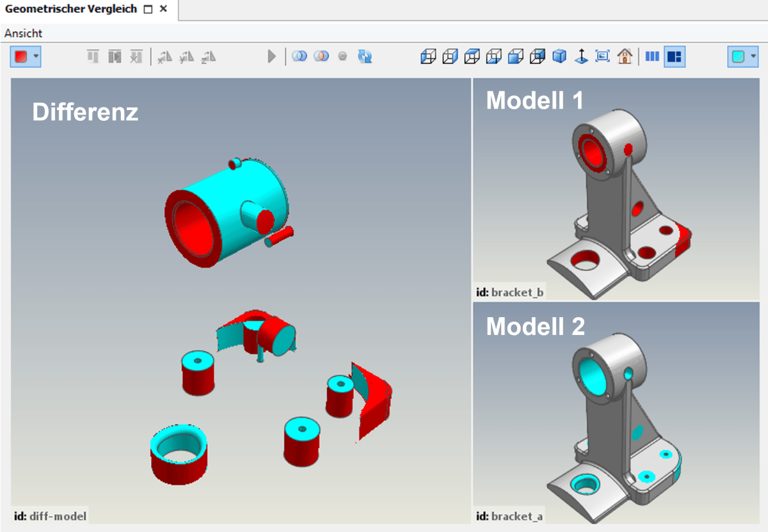
Task: Select the second cube view with right face
Action: (450, 57)
